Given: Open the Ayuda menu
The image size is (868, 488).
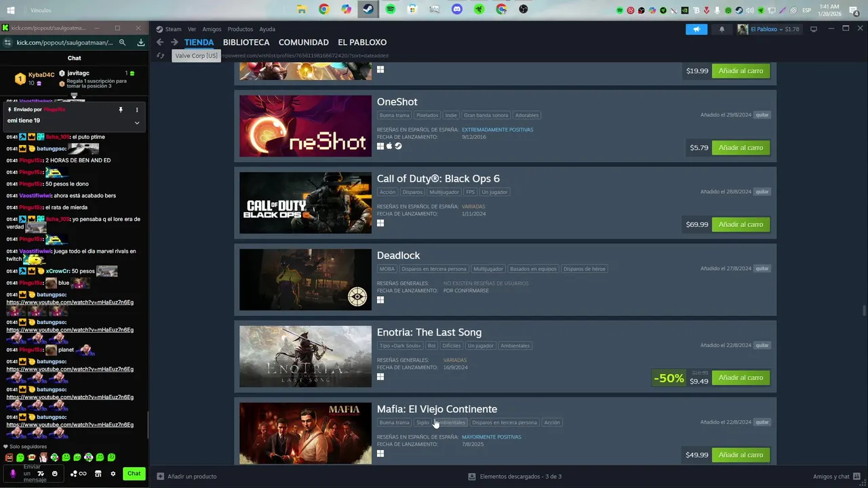Looking at the screenshot, I should (267, 29).
